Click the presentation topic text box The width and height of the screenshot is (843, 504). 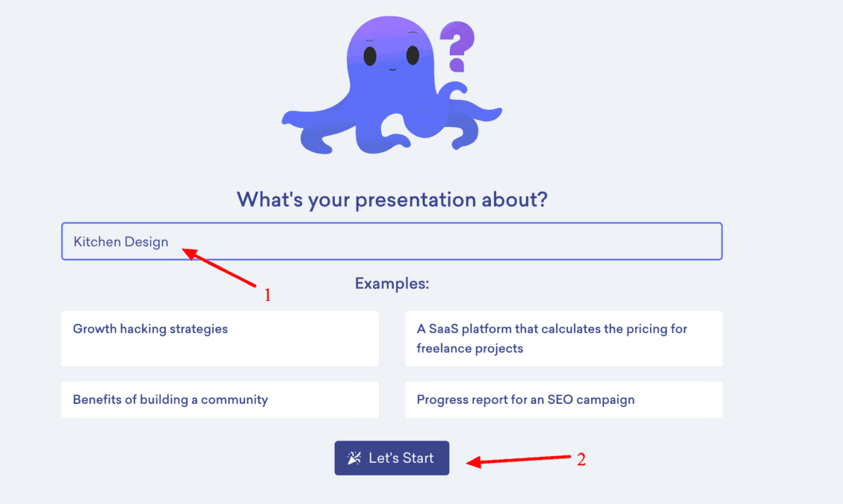click(392, 241)
